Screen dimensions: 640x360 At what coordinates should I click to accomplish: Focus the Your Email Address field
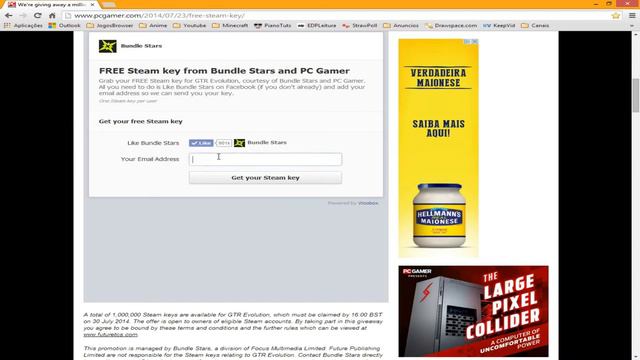click(265, 159)
